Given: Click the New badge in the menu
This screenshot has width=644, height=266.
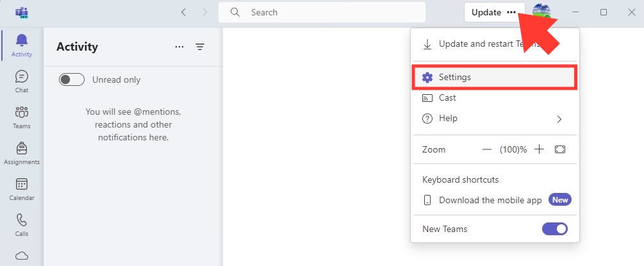Looking at the screenshot, I should pyautogui.click(x=560, y=200).
